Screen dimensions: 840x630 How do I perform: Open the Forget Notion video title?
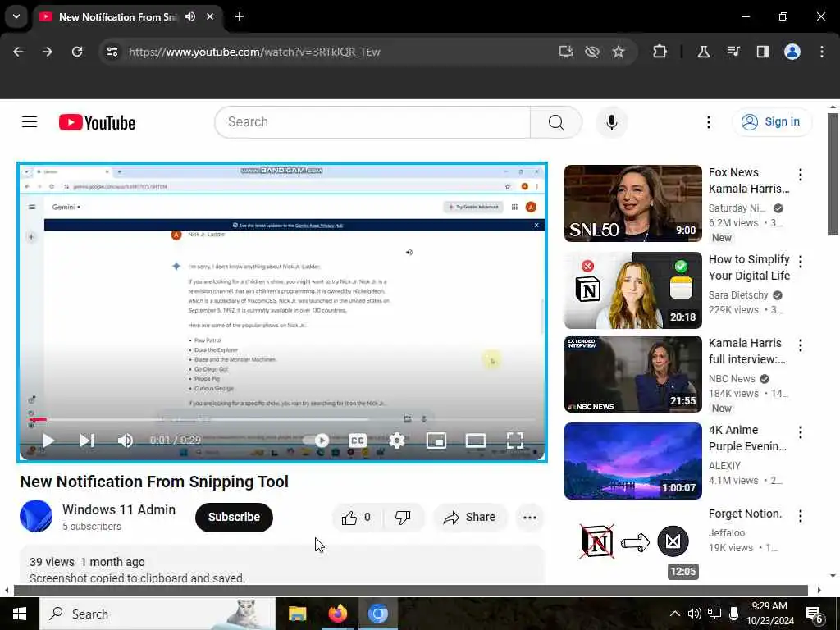[745, 514]
